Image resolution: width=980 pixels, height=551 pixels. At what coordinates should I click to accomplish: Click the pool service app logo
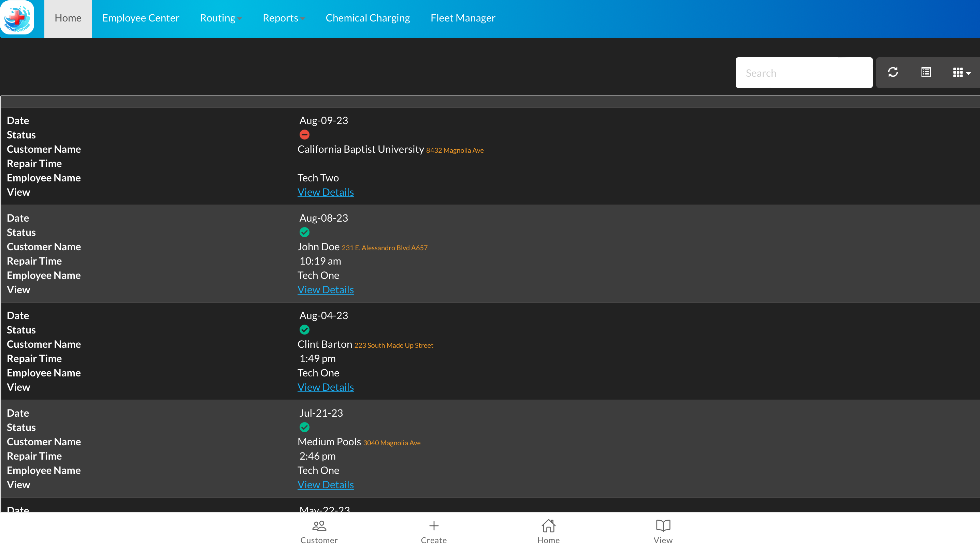coord(17,17)
